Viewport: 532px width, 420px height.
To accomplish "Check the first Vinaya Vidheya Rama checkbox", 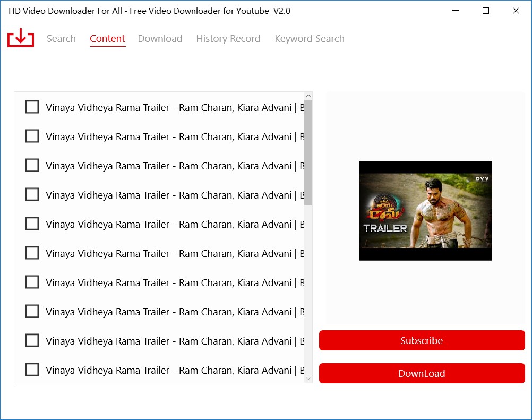I will pyautogui.click(x=32, y=106).
